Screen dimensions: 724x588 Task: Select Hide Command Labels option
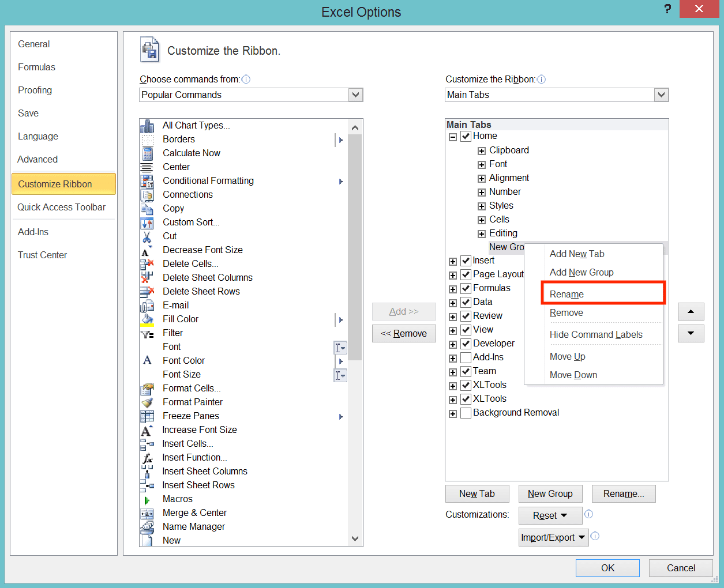(594, 334)
